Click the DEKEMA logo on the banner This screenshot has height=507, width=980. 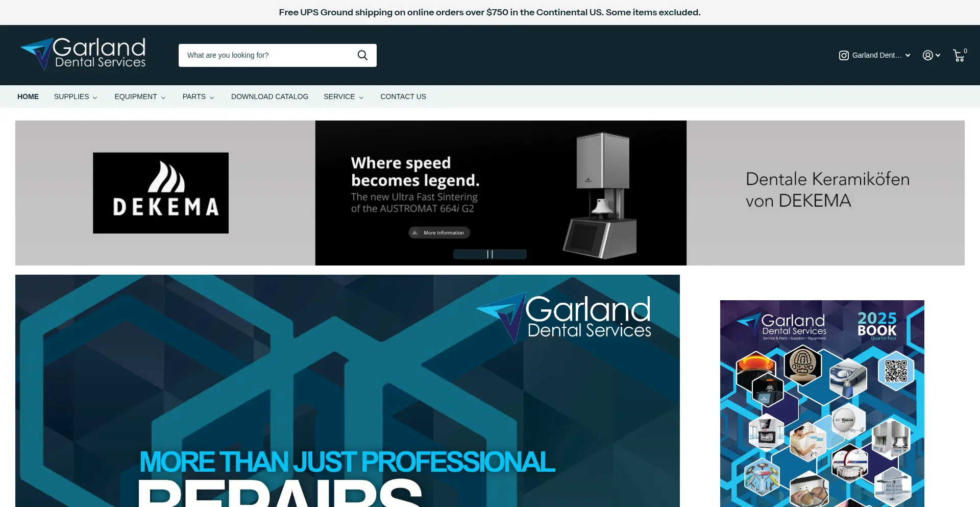pos(160,193)
